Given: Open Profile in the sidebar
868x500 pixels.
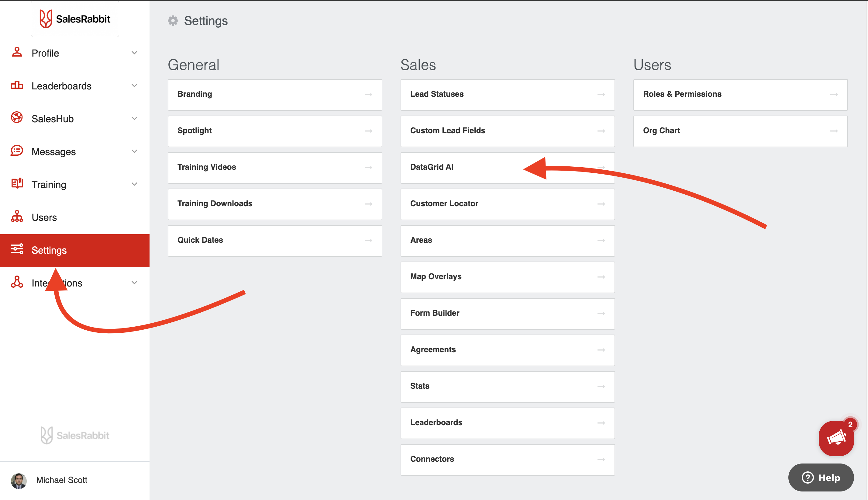Looking at the screenshot, I should pos(75,53).
